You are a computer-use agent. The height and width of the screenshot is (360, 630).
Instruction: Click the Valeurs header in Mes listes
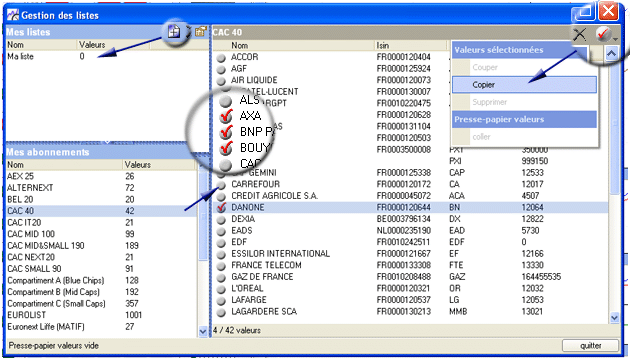tap(113, 45)
